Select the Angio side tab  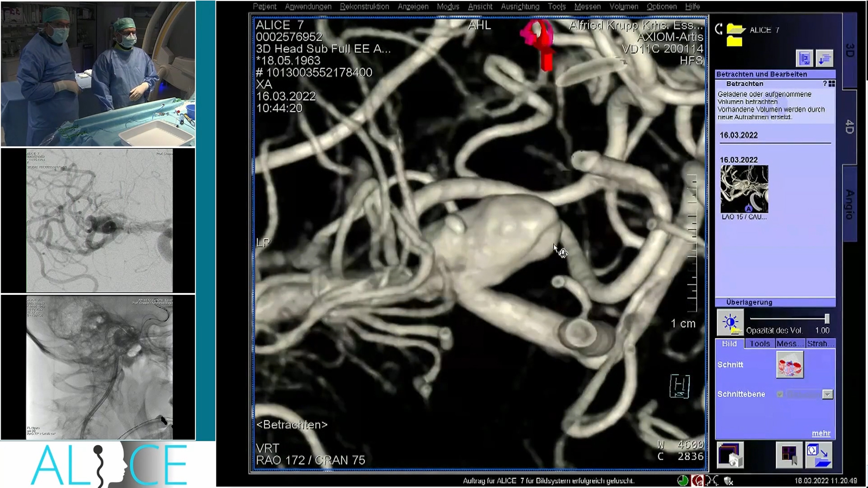pyautogui.click(x=850, y=204)
